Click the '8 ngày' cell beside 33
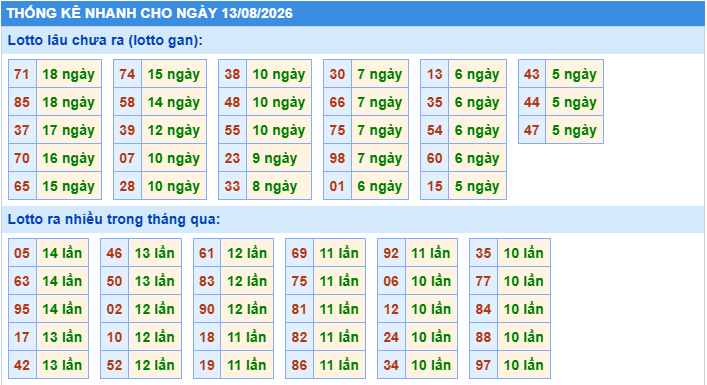Image resolution: width=707 pixels, height=385 pixels. [279, 186]
